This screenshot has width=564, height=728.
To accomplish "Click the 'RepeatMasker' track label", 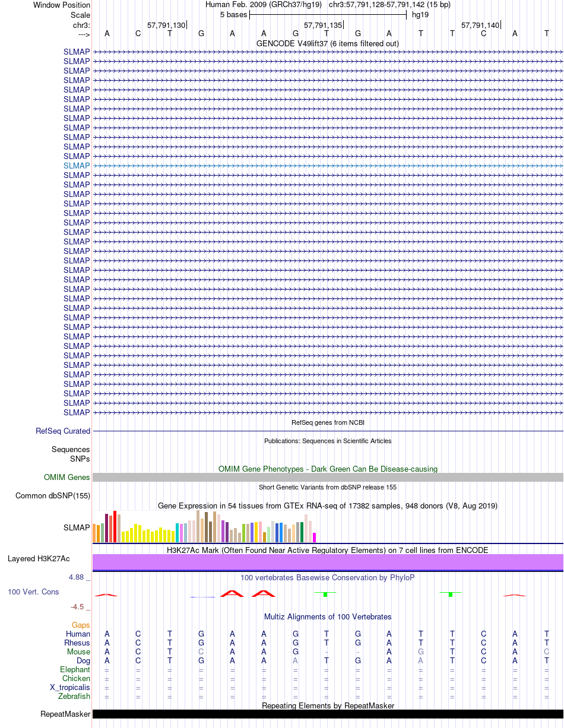I will tap(65, 714).
